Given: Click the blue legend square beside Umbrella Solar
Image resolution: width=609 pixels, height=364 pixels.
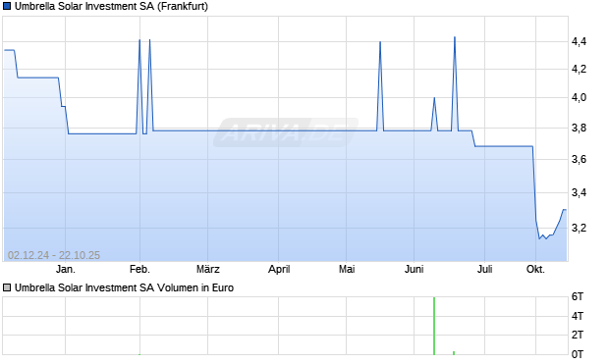Looking at the screenshot, I should [x=7, y=7].
